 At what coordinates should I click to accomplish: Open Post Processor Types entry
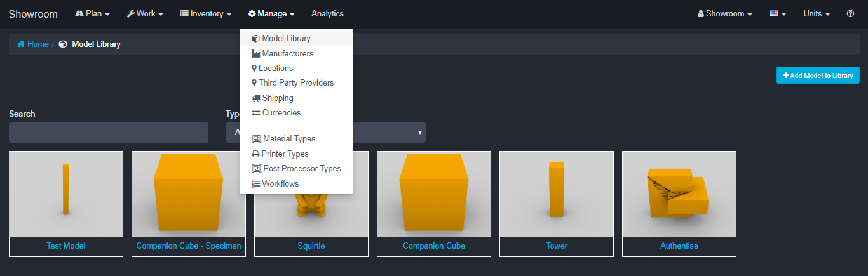(x=302, y=169)
